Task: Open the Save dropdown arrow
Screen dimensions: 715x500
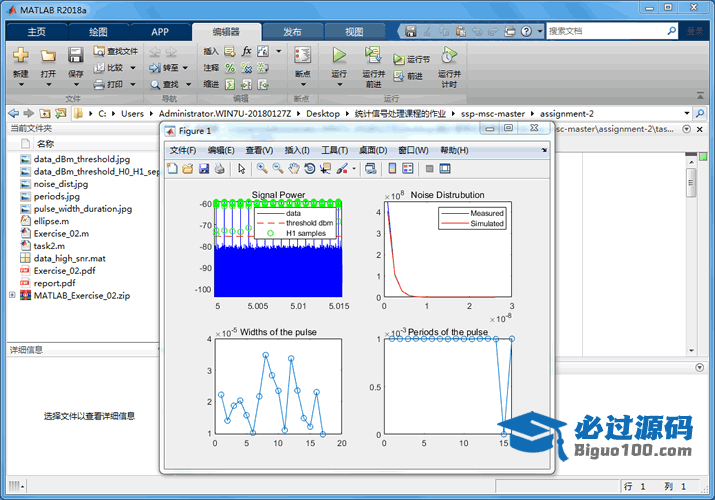Action: click(76, 85)
